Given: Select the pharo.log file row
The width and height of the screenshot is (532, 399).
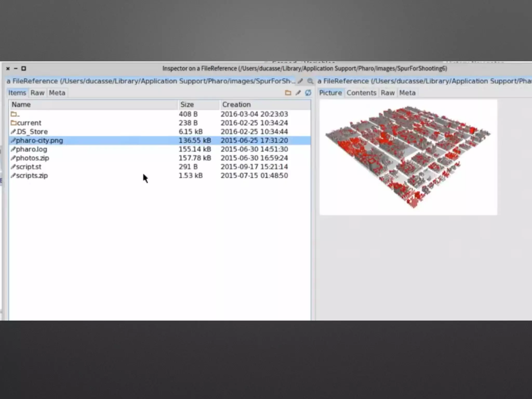Looking at the screenshot, I should click(32, 149).
